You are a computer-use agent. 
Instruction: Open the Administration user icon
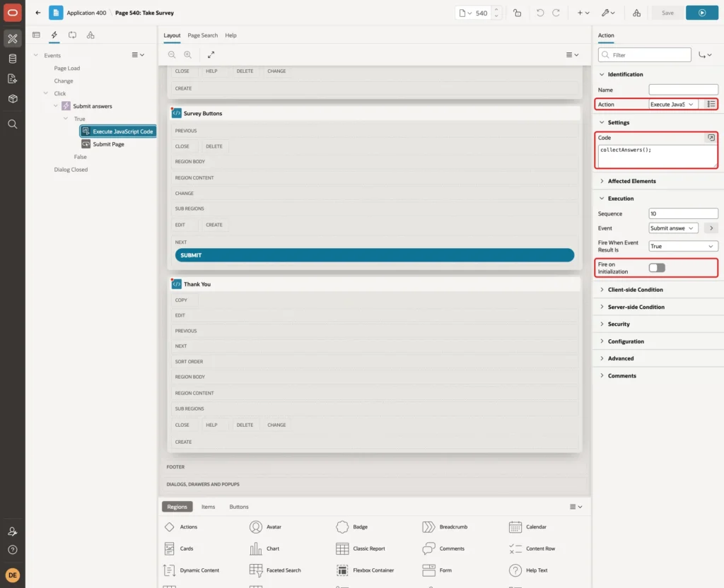pos(13,531)
